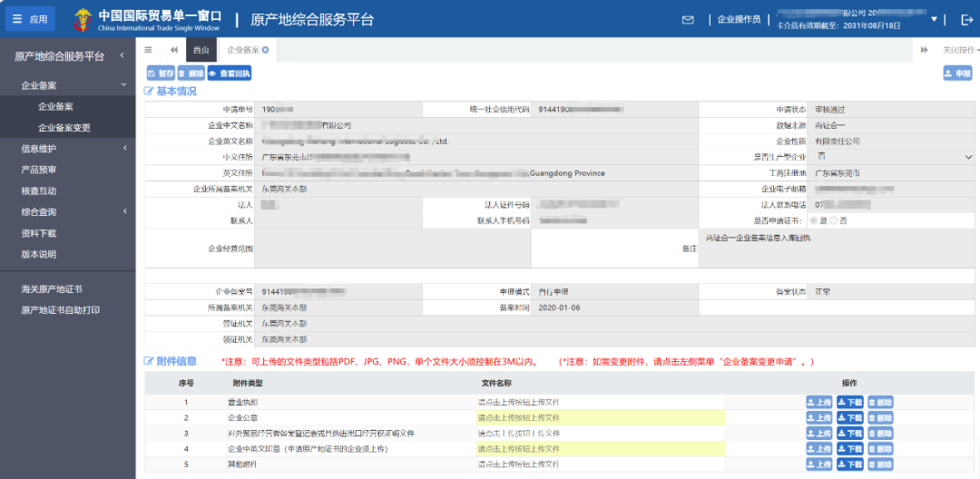Click the 企业公章 file name field
The width and height of the screenshot is (980, 479).
600,418
